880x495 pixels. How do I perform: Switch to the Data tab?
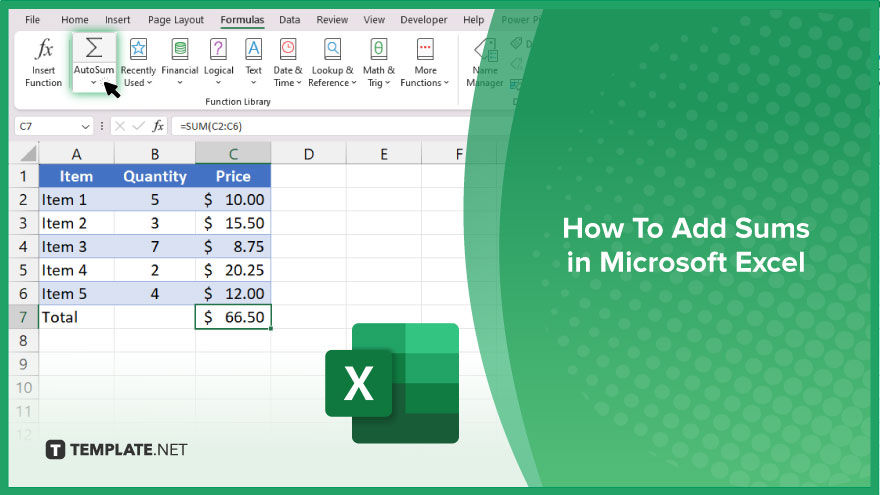(x=290, y=20)
